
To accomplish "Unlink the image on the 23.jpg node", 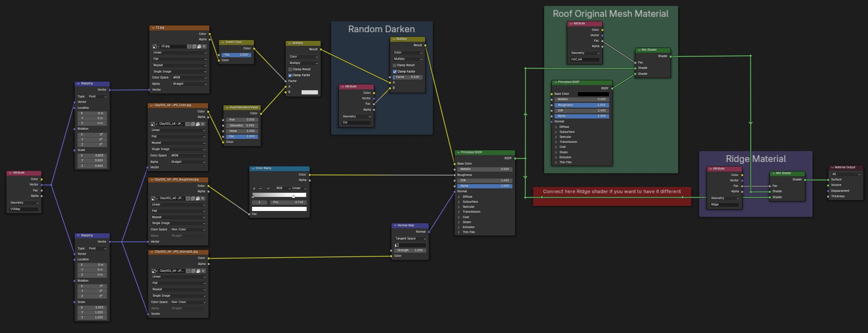I will pos(204,46).
